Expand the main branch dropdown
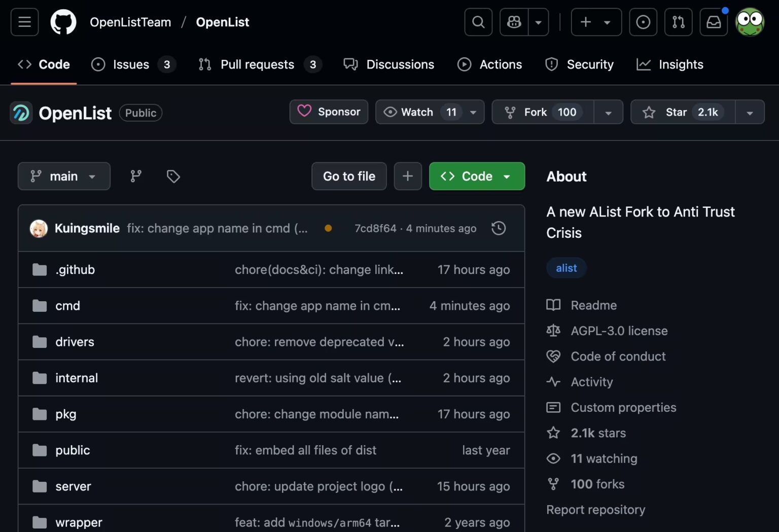The image size is (779, 532). (64, 176)
